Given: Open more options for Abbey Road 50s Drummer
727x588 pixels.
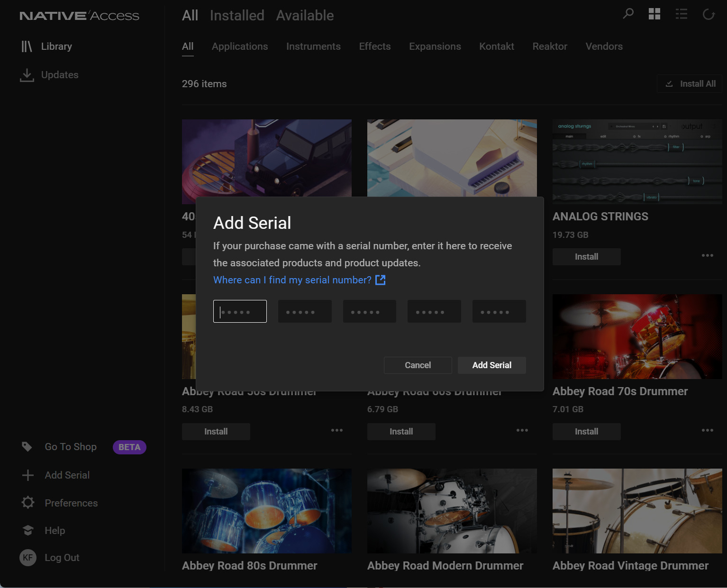Looking at the screenshot, I should [337, 430].
